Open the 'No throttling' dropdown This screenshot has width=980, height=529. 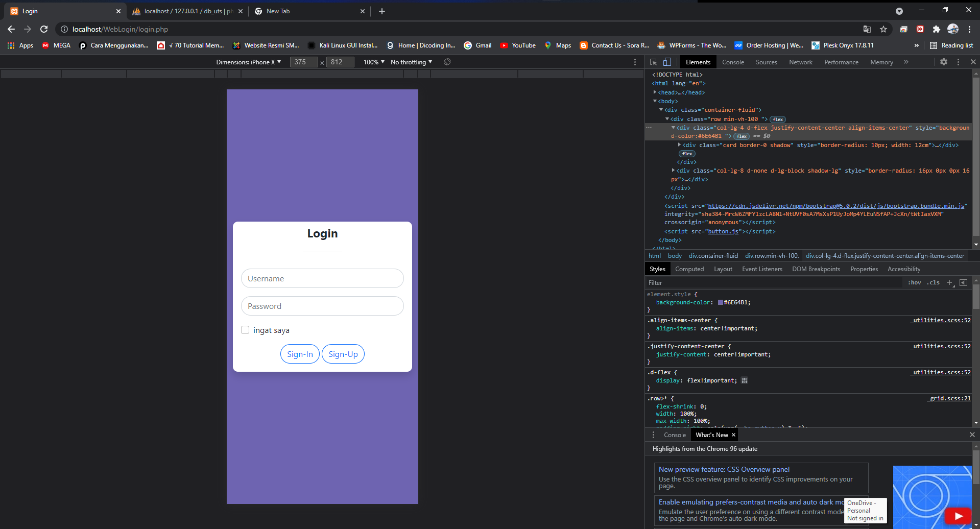(411, 62)
